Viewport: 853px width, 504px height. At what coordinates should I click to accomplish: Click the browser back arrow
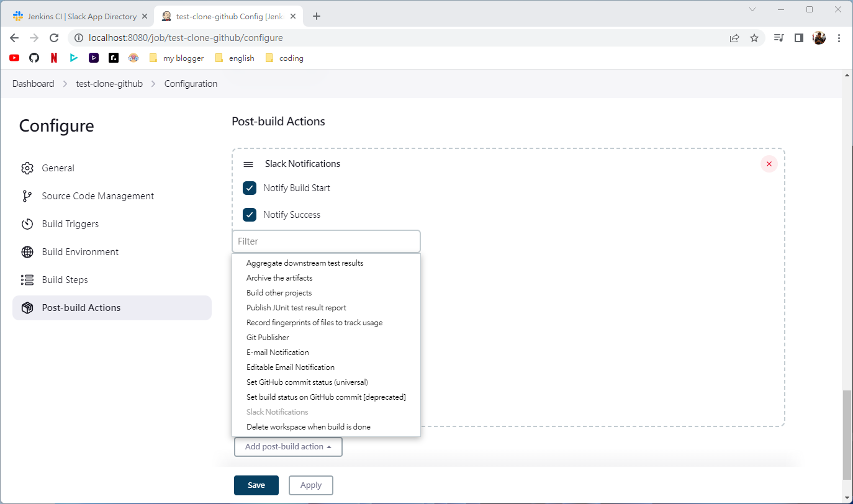(14, 38)
